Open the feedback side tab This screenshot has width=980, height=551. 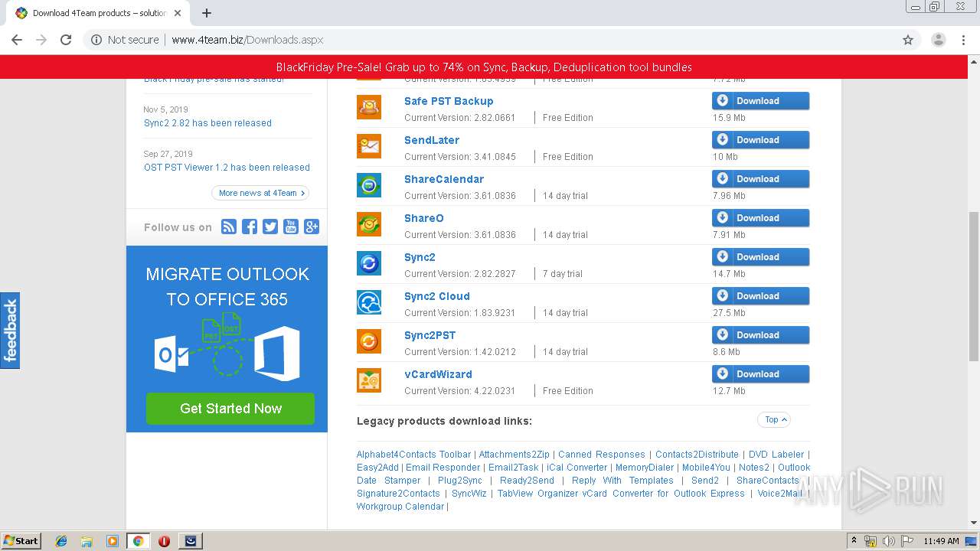(10, 331)
